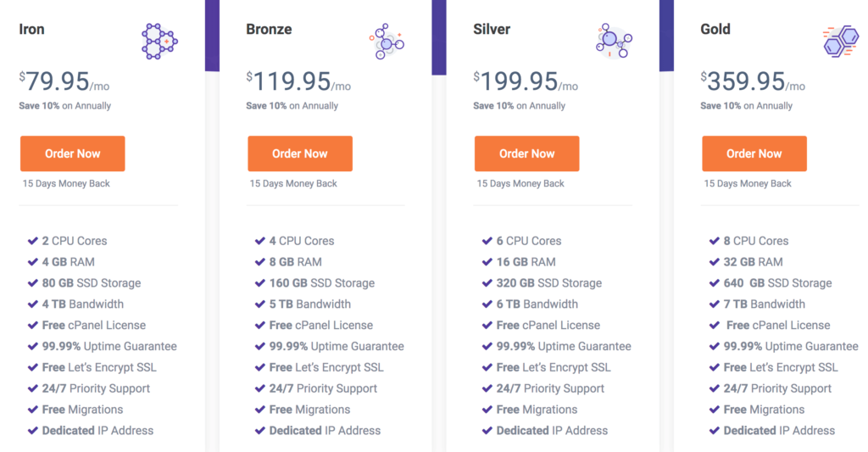
Task: Click checkmark beside Iron Free Migrations
Action: 33,410
